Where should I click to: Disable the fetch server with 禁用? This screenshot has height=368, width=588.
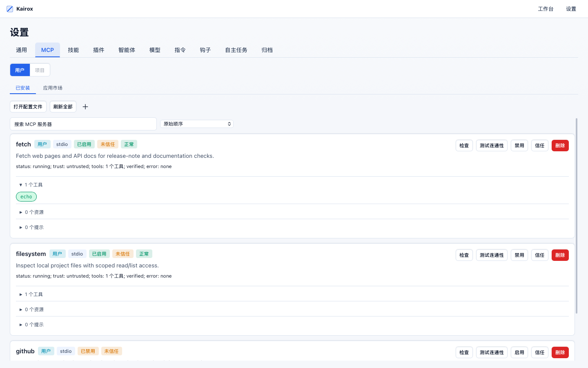519,146
